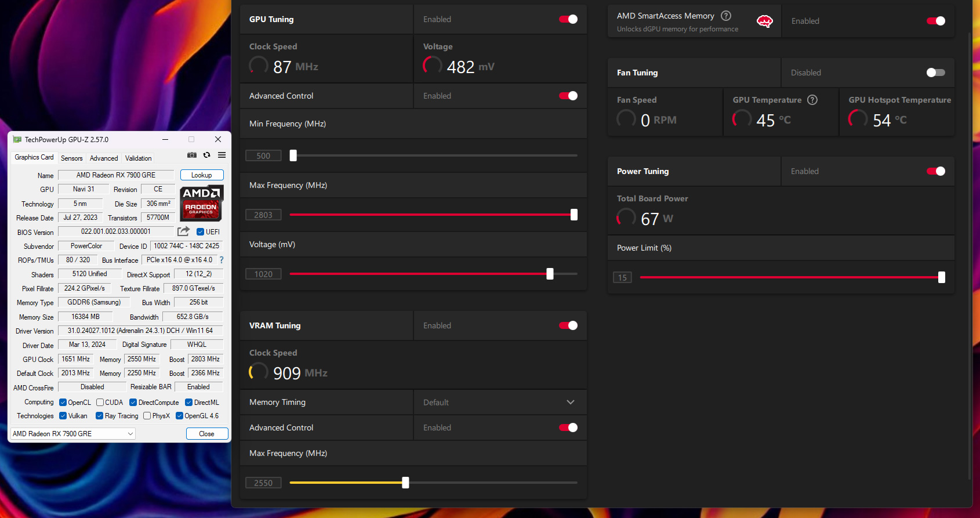The image size is (980, 518).
Task: Switch to the Sensors tab
Action: (x=72, y=158)
